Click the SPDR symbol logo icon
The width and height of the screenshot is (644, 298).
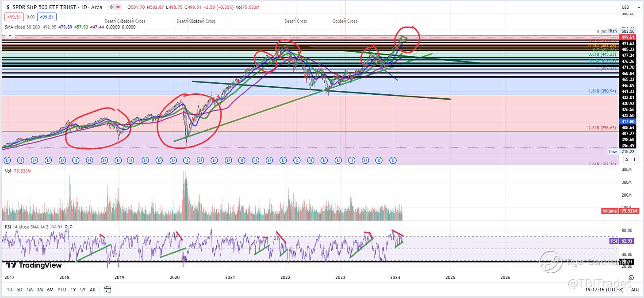8,7
